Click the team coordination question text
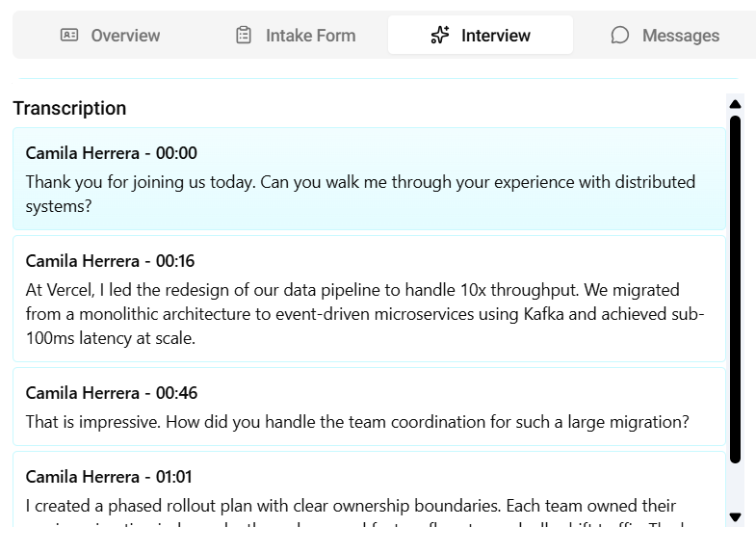756x553 pixels. coord(356,422)
